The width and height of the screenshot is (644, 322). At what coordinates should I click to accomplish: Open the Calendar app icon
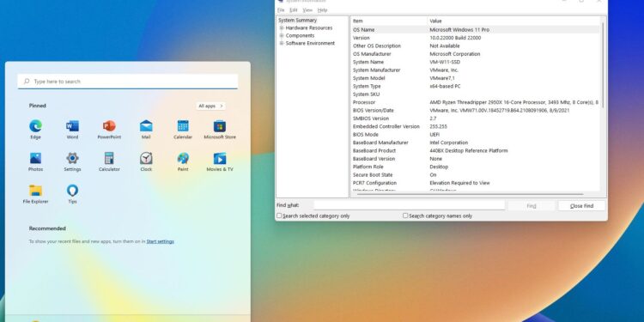[183, 126]
